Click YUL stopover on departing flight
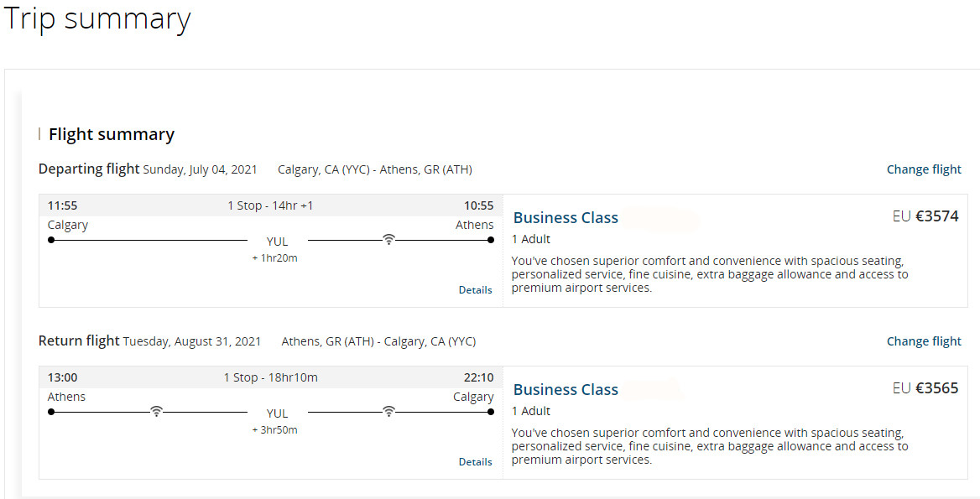The width and height of the screenshot is (980, 499). point(277,242)
